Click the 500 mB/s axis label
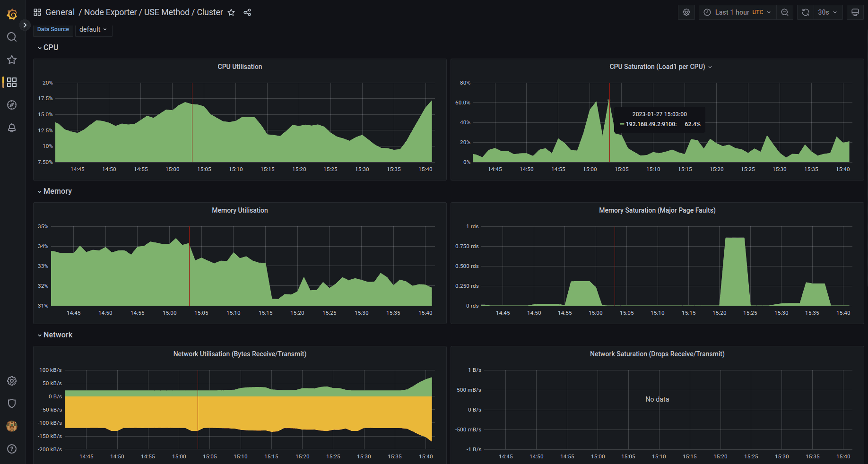868x464 pixels. tap(469, 390)
